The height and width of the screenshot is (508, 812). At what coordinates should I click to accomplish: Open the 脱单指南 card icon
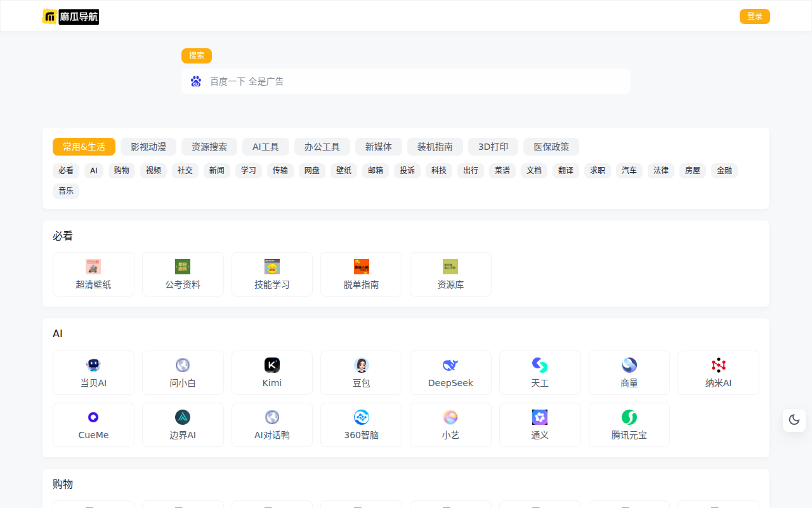[x=362, y=267]
